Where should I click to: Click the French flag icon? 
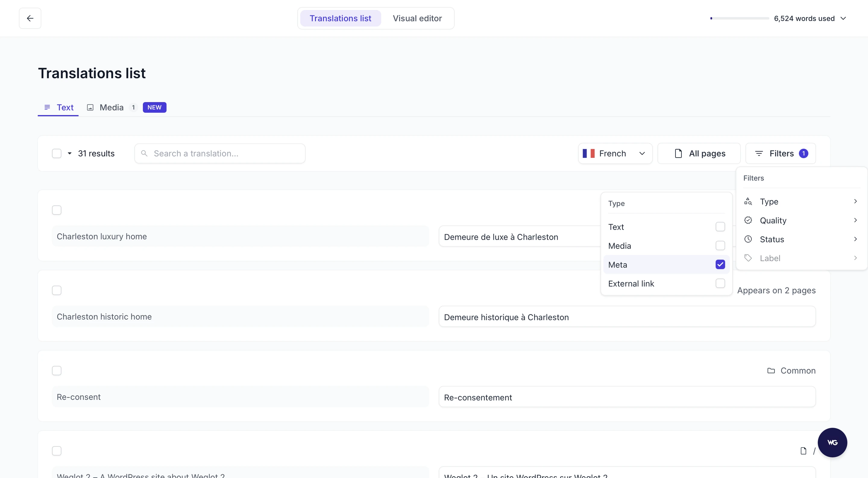click(x=589, y=153)
